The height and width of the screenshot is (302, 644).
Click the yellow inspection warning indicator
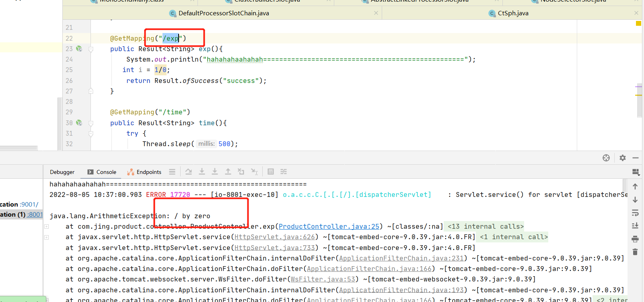pyautogui.click(x=638, y=23)
